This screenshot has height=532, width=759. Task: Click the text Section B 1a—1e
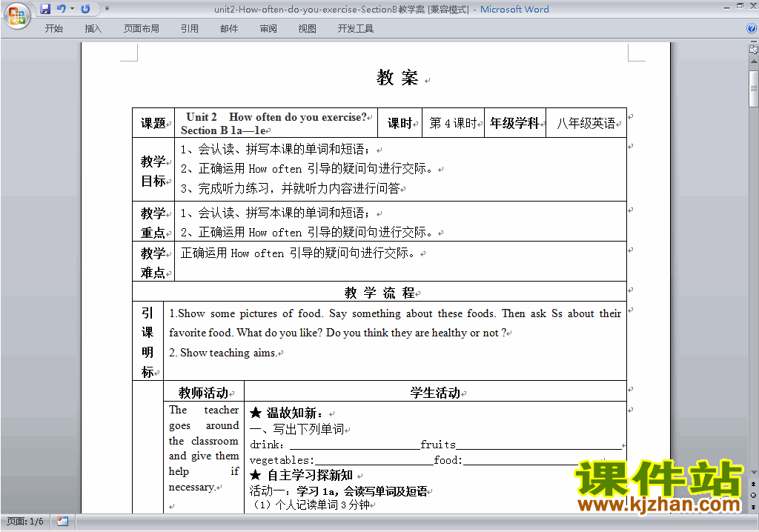pos(223,130)
